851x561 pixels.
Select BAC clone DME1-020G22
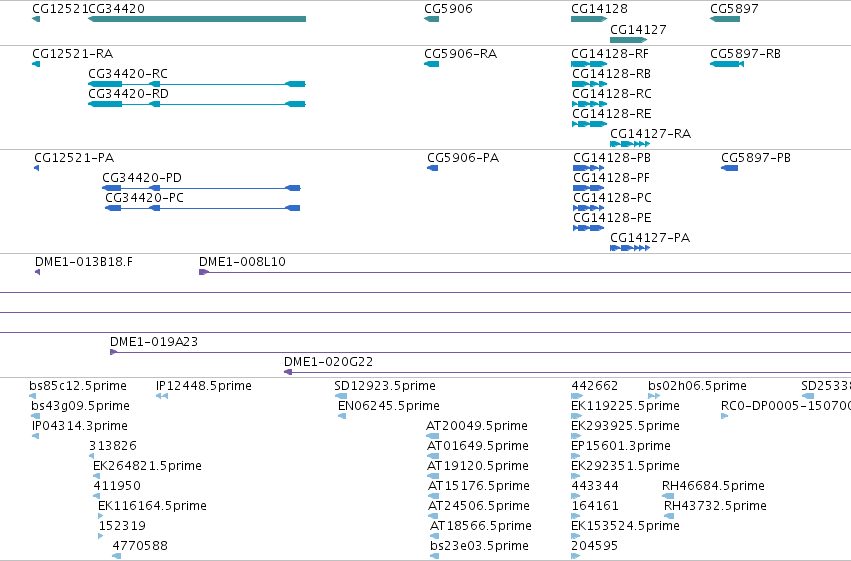coord(567,372)
